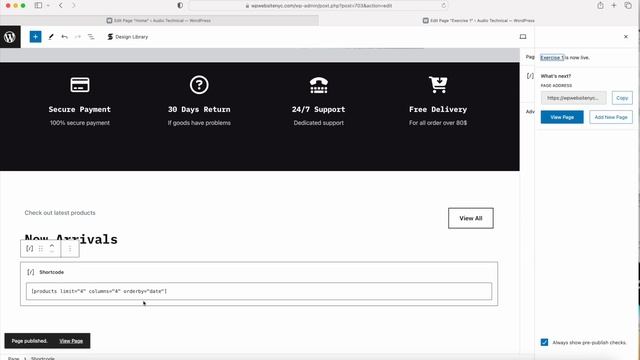Move the shortcode block up

(x=52, y=246)
